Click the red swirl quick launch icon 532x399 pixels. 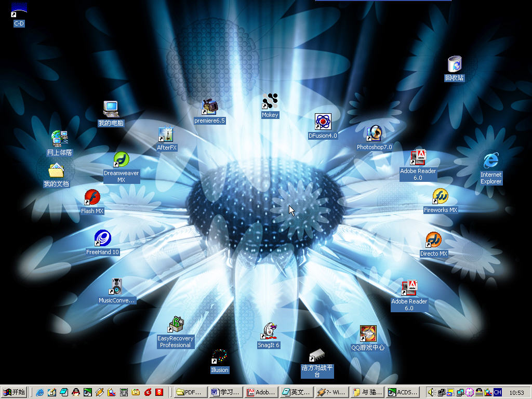(148, 393)
